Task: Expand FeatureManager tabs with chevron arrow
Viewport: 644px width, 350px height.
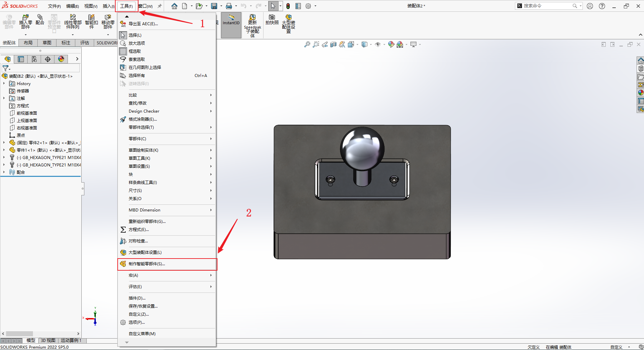Action: [77, 59]
